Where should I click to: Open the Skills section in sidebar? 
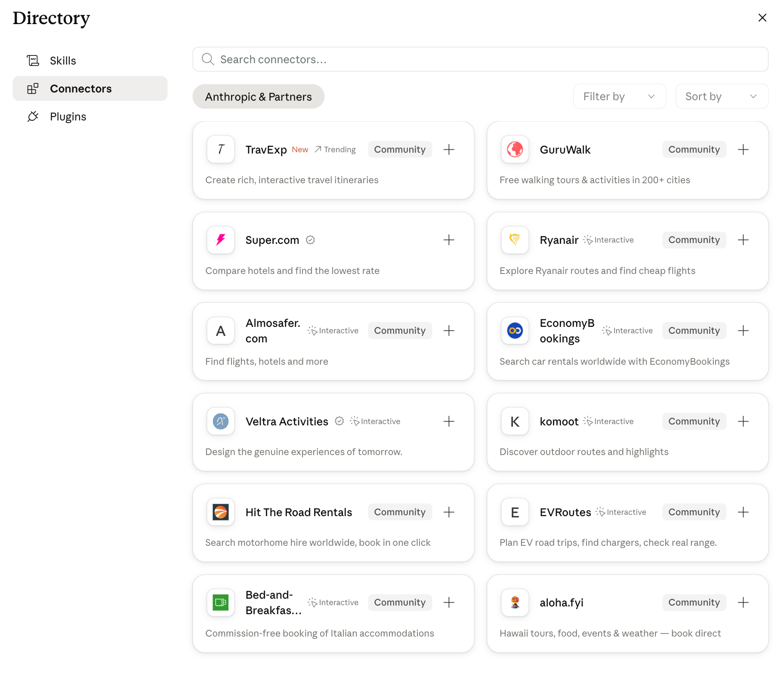coord(90,61)
